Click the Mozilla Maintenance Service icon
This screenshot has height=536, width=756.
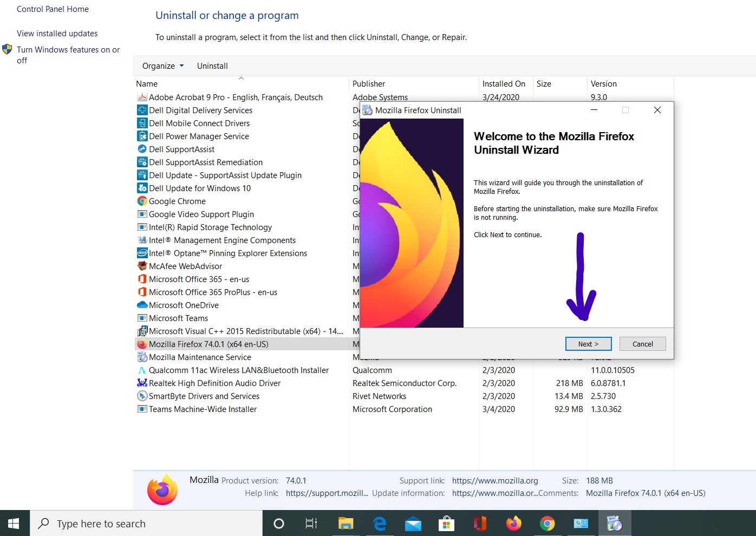coord(142,357)
